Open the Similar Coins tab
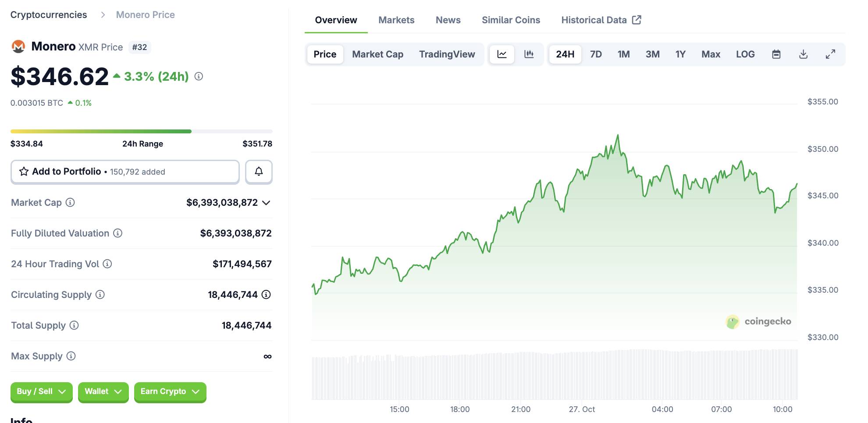 click(x=511, y=20)
